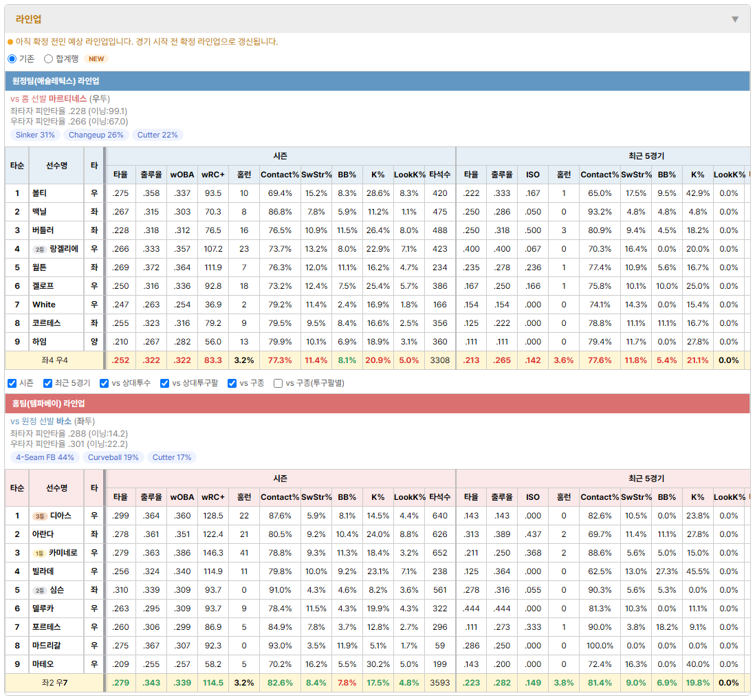Click the NEW badge beside 합계행

pos(96,58)
